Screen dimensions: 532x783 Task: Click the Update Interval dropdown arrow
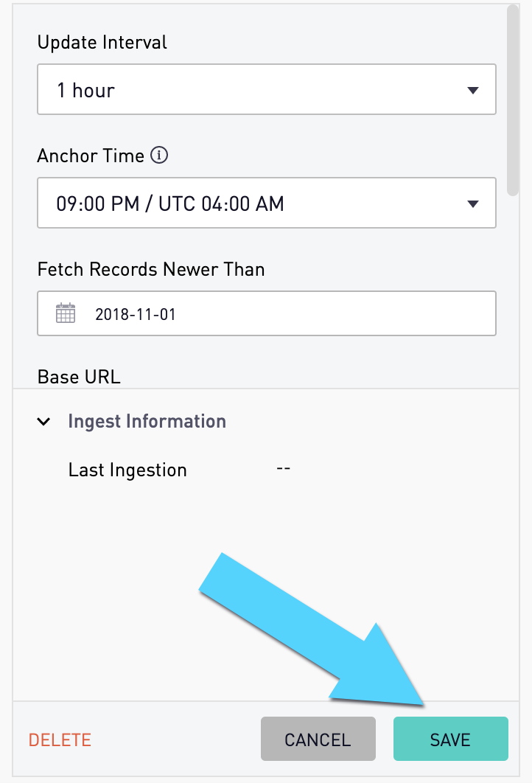[x=472, y=91]
